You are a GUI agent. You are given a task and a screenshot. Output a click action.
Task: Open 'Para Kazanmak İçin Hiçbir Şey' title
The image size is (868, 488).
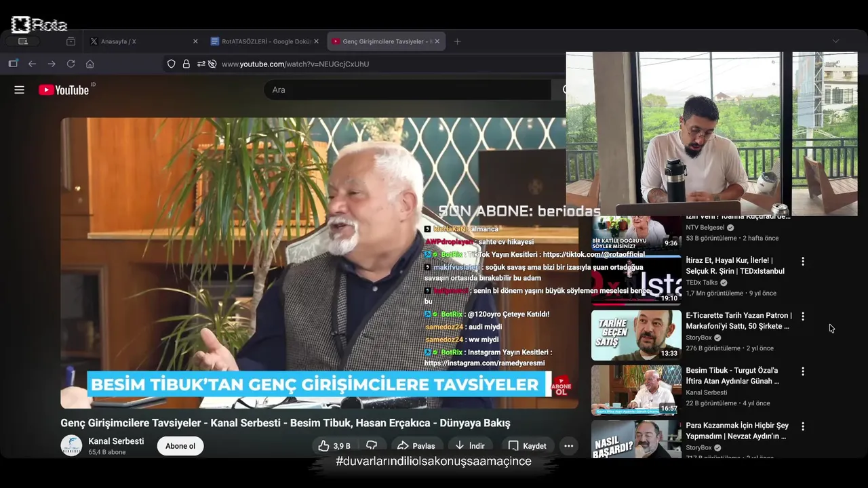point(737,430)
